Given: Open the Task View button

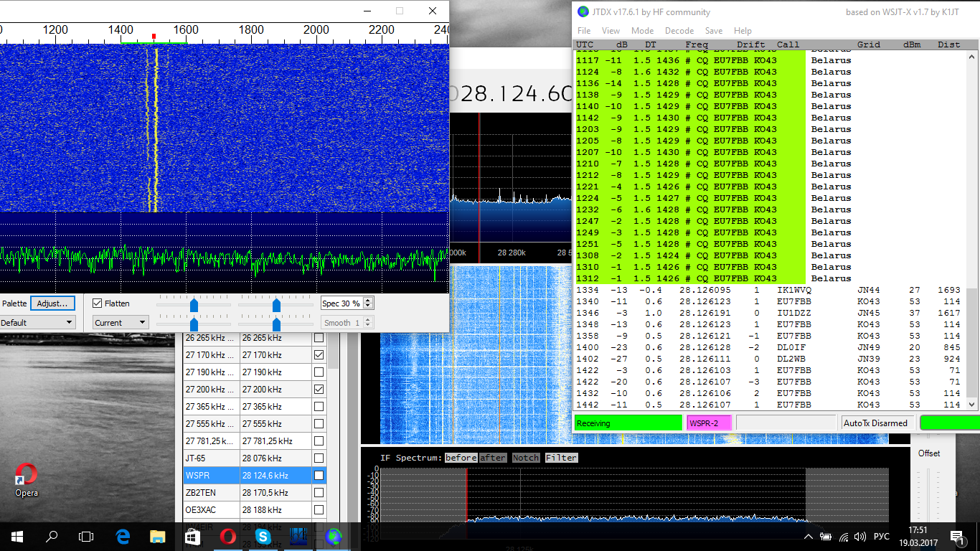Looking at the screenshot, I should 86,536.
